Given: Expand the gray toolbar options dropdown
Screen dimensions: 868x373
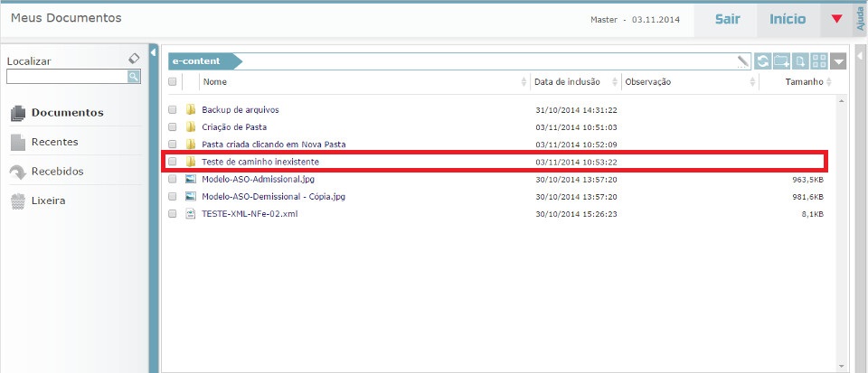Looking at the screenshot, I should coord(838,61).
